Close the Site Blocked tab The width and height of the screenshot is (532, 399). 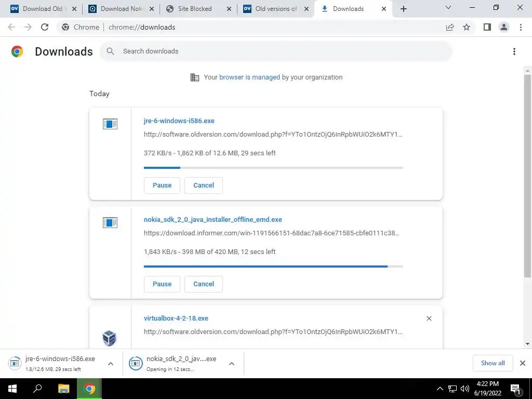tap(229, 9)
